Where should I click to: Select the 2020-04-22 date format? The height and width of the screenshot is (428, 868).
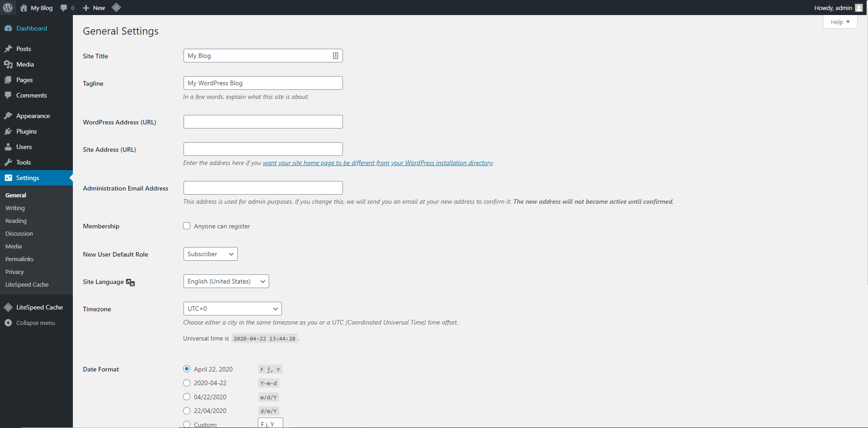click(187, 383)
